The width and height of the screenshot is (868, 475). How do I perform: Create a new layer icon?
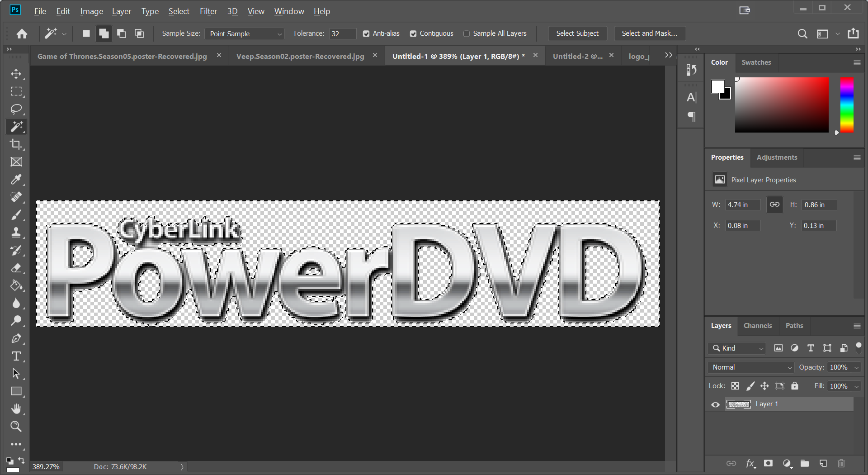[823, 463]
